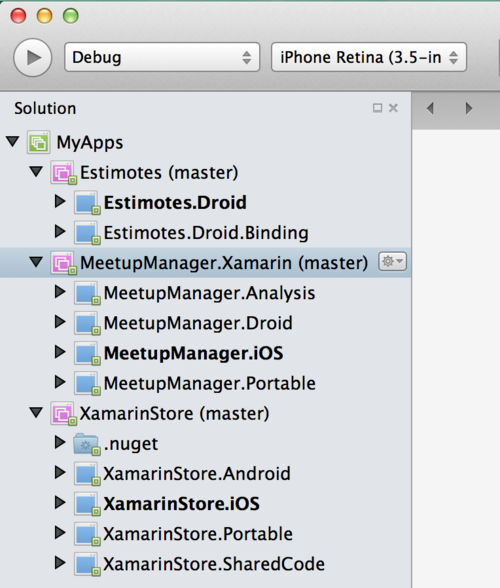Open the Debug configuration dropdown
The width and height of the screenshot is (500, 588).
click(x=162, y=57)
